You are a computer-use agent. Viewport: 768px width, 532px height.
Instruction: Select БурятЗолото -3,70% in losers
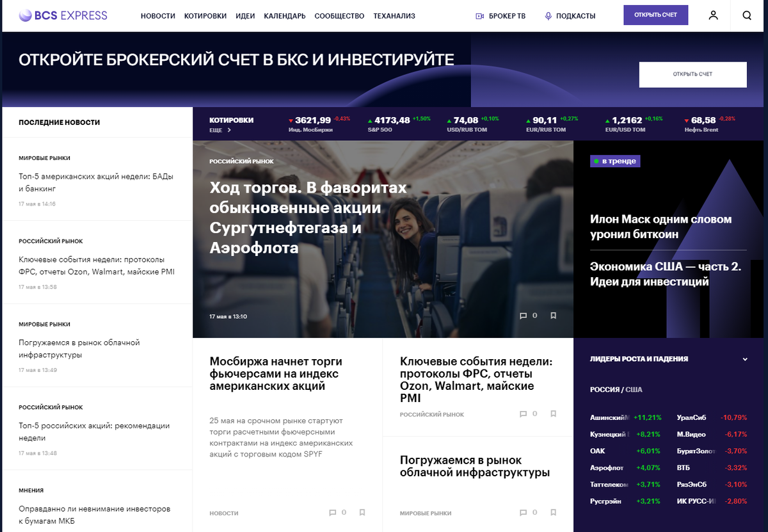click(x=712, y=451)
